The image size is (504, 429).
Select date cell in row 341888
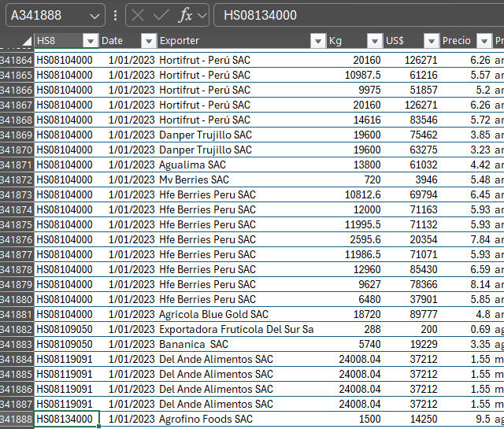click(128, 419)
